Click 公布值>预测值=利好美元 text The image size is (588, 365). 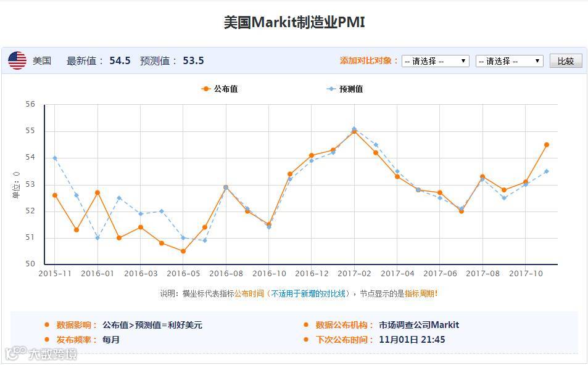pyautogui.click(x=152, y=325)
